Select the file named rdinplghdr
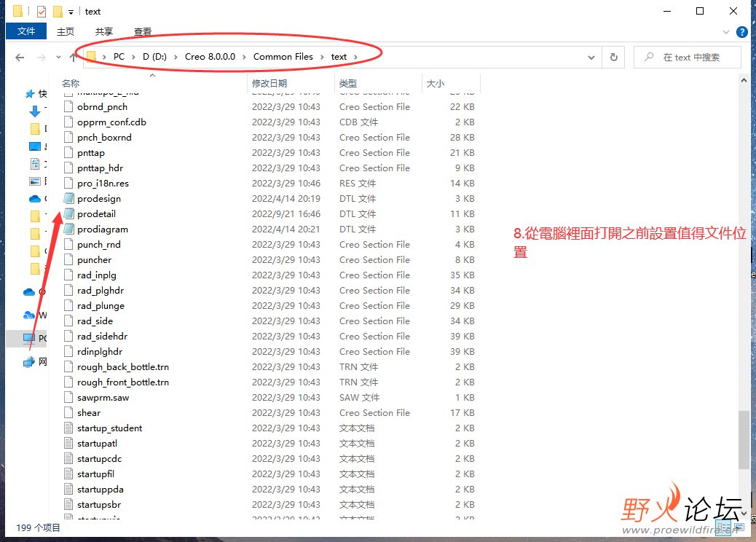This screenshot has width=756, height=542. click(100, 352)
